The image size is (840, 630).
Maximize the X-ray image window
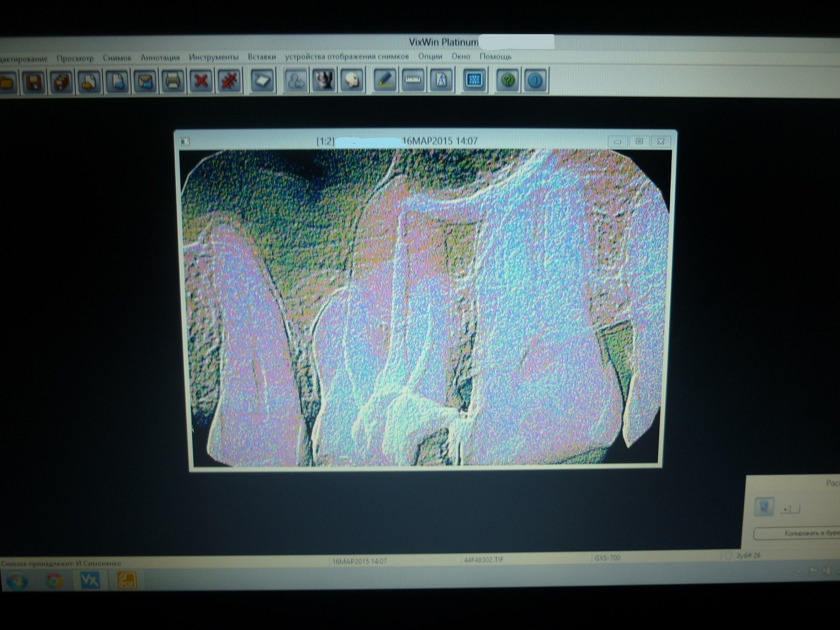tap(639, 142)
